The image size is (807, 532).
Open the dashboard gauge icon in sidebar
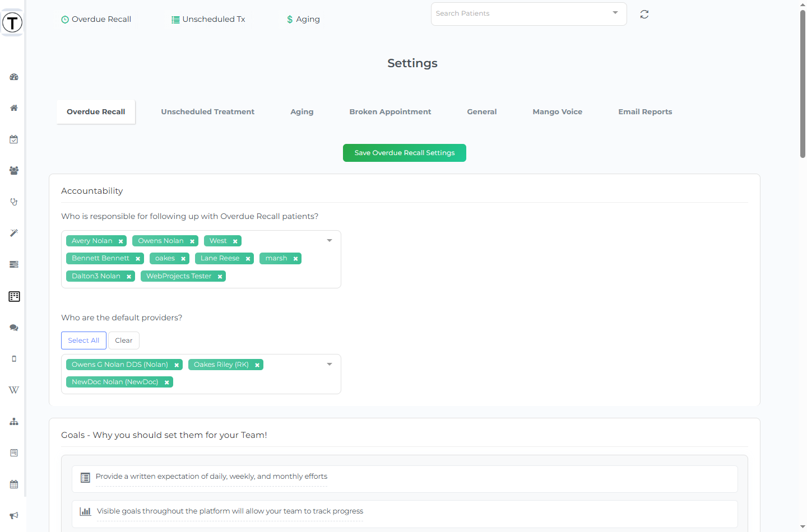pyautogui.click(x=14, y=77)
